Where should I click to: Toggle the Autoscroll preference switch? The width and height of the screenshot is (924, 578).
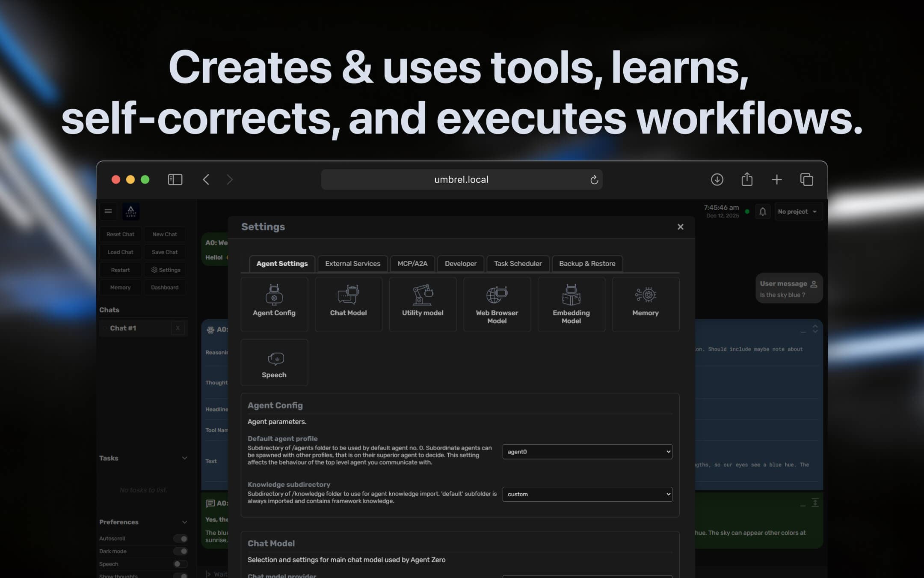[x=181, y=539]
